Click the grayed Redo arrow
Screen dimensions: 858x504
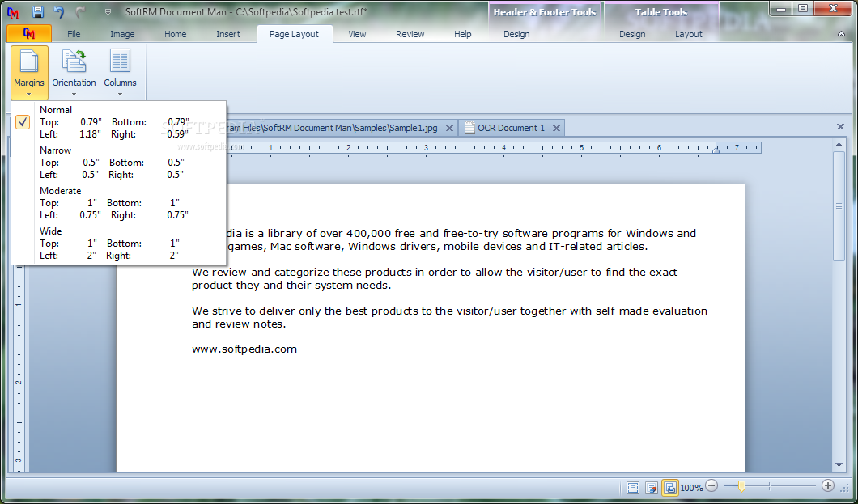click(x=80, y=11)
